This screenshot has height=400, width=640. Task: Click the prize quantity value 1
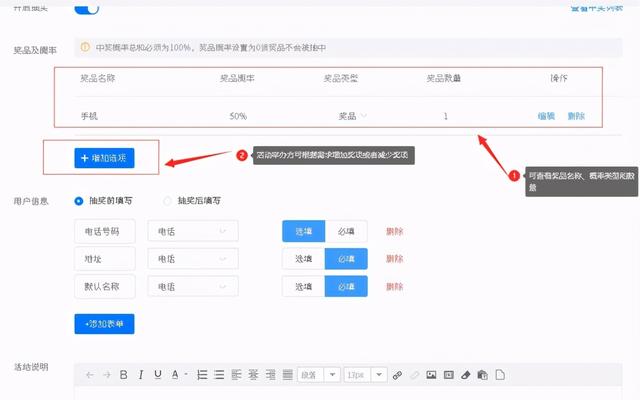click(x=445, y=116)
